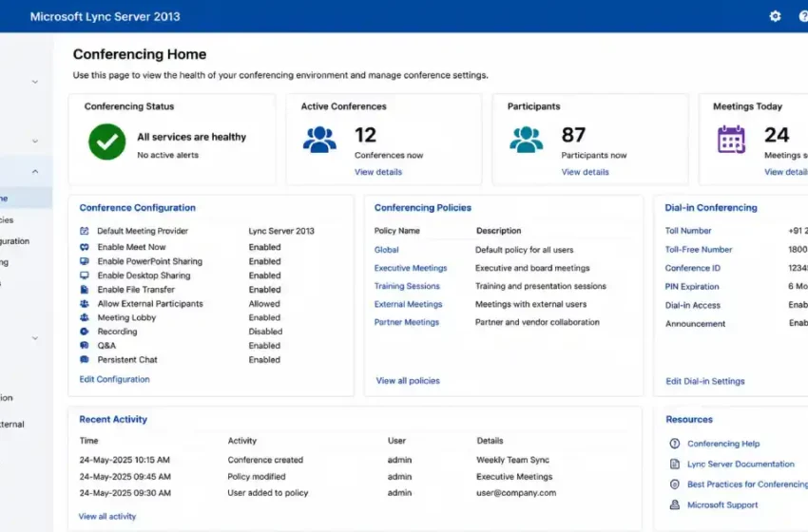Click 'user@company.com' in Recent Activity
This screenshot has height=532, width=808.
516,493
